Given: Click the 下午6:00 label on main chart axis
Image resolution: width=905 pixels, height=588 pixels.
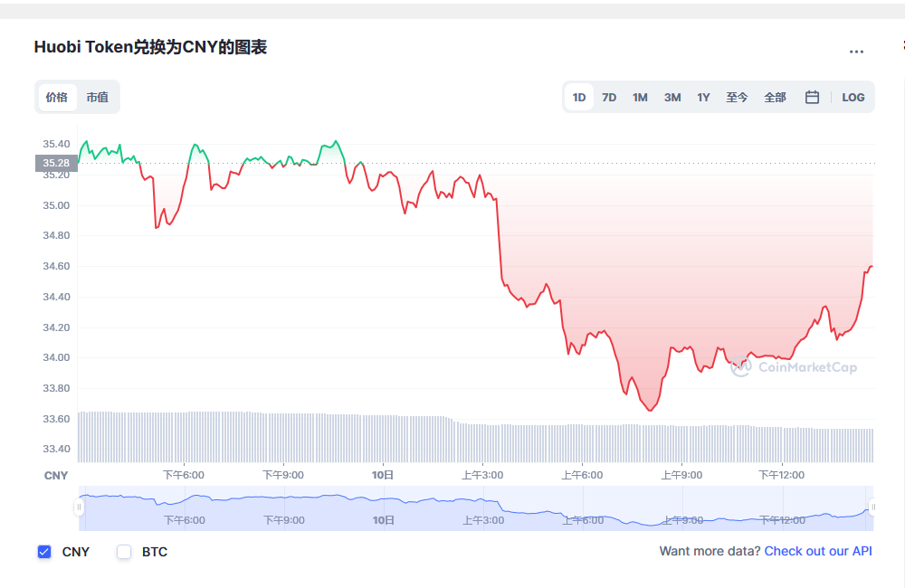Looking at the screenshot, I should (x=184, y=475).
